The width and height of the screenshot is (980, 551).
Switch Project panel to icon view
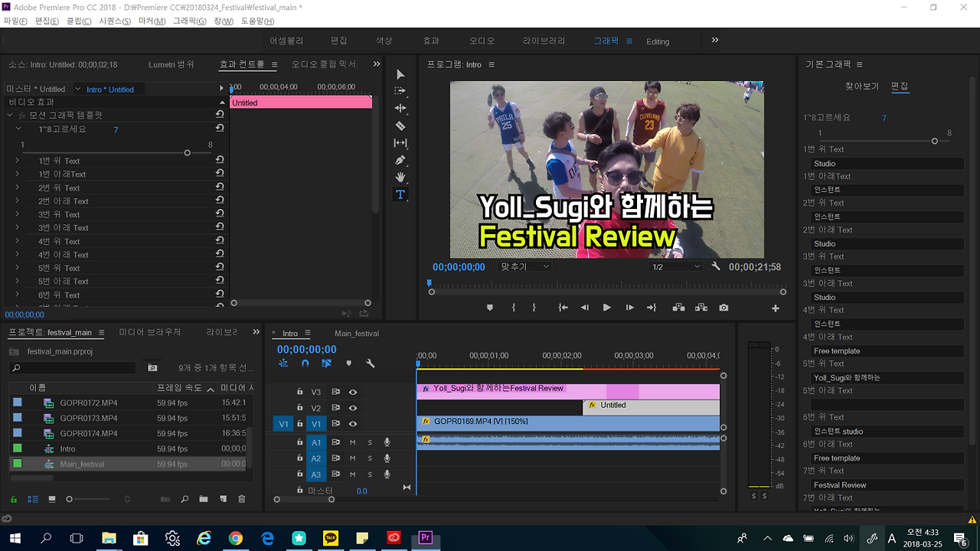[52, 499]
